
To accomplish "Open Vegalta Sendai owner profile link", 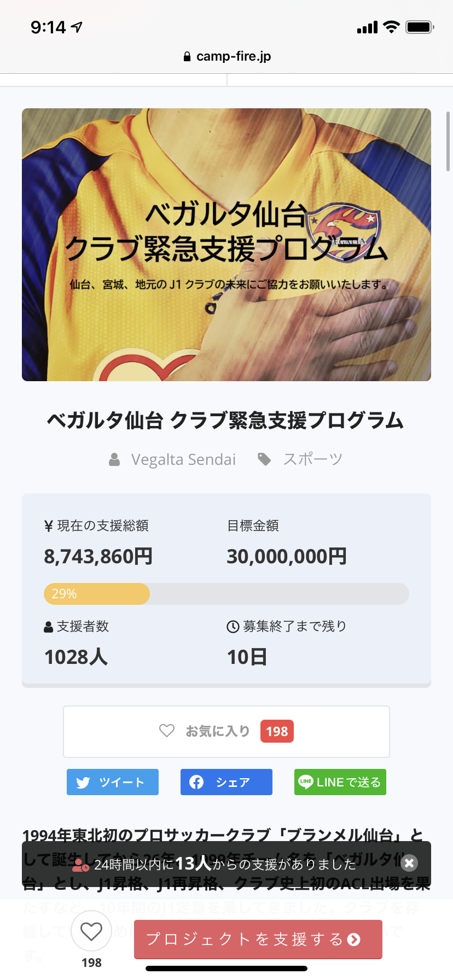I will point(183,459).
